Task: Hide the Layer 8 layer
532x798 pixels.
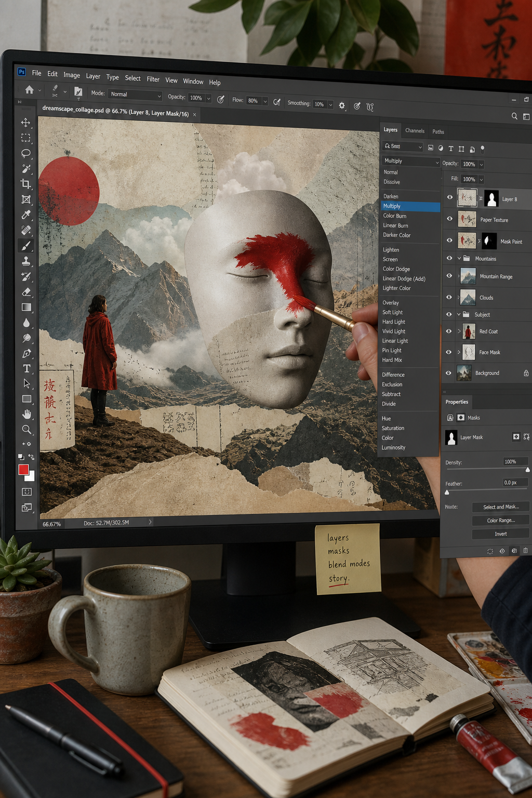Action: 450,197
